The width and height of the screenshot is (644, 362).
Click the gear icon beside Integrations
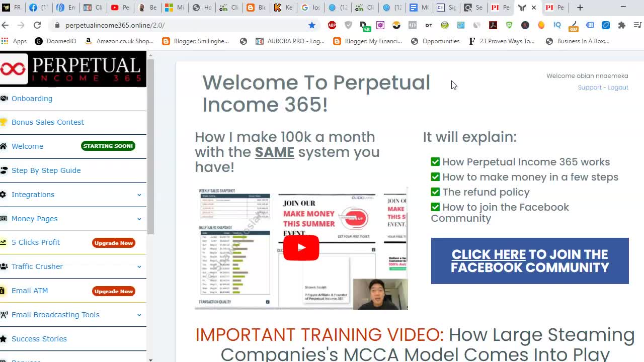click(x=4, y=195)
